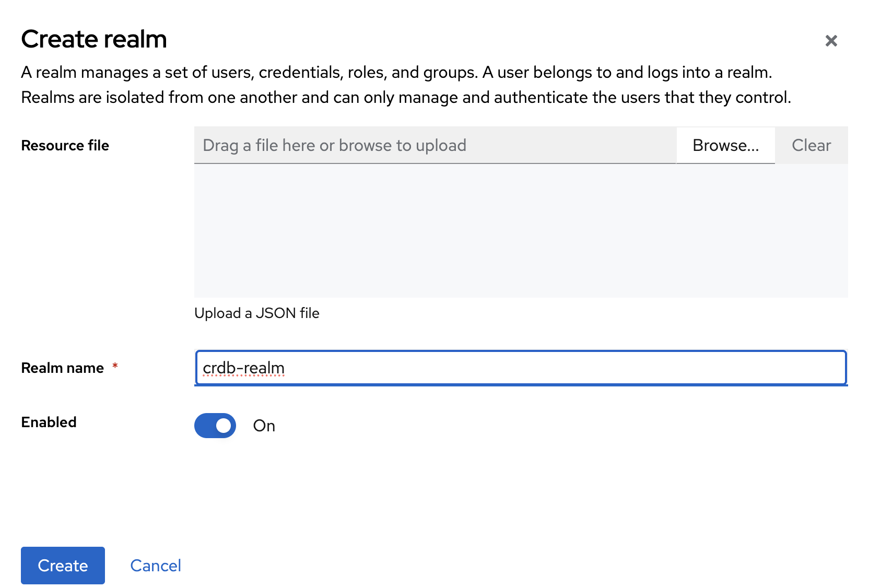This screenshot has height=588, width=869.
Task: Click the realm description paragraph
Action: (406, 85)
